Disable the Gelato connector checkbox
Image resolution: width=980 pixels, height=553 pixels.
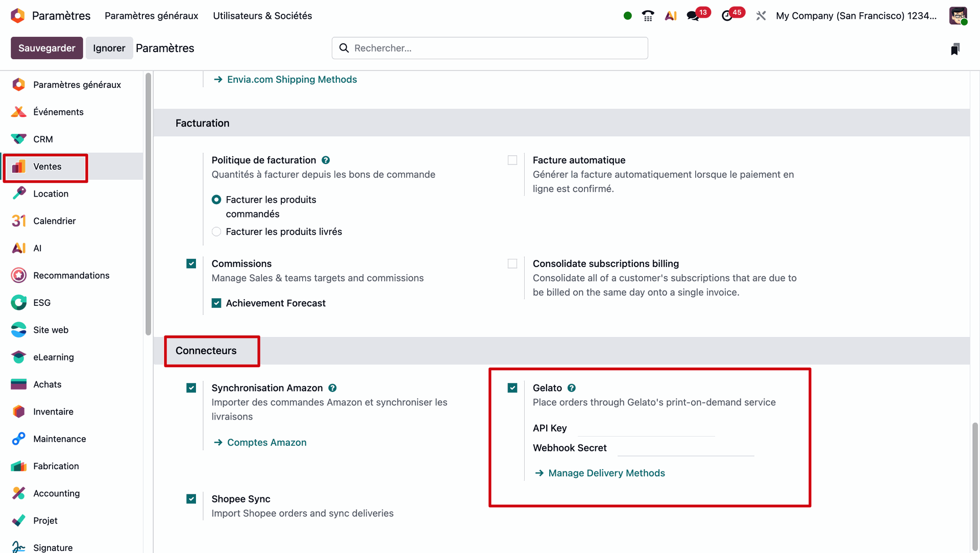click(512, 388)
